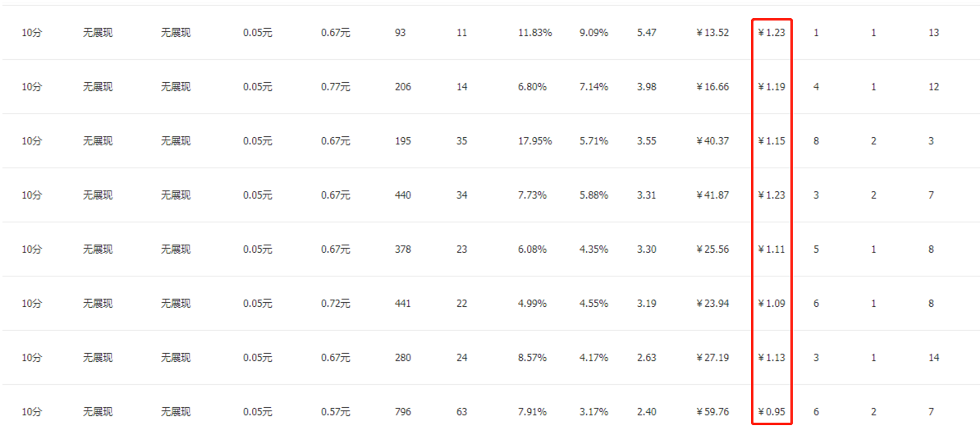
Task: Click the ¥1.11 highlighted value
Action: 772,250
